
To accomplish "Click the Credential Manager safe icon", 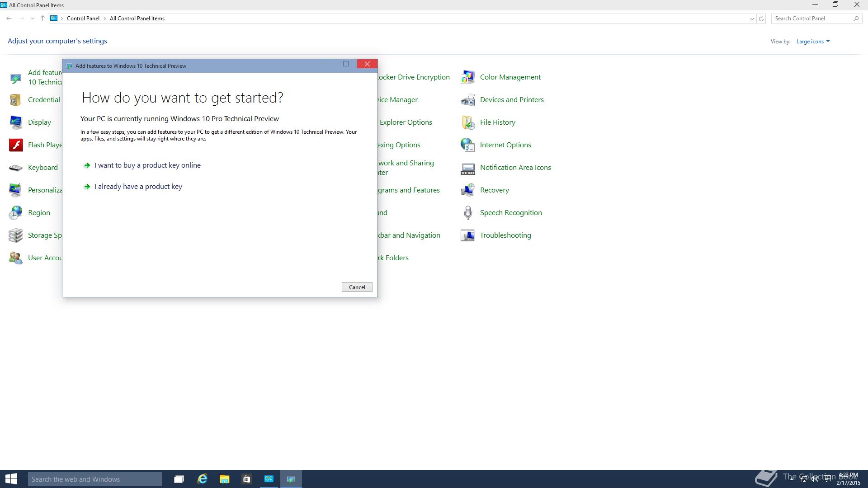I will pyautogui.click(x=16, y=100).
